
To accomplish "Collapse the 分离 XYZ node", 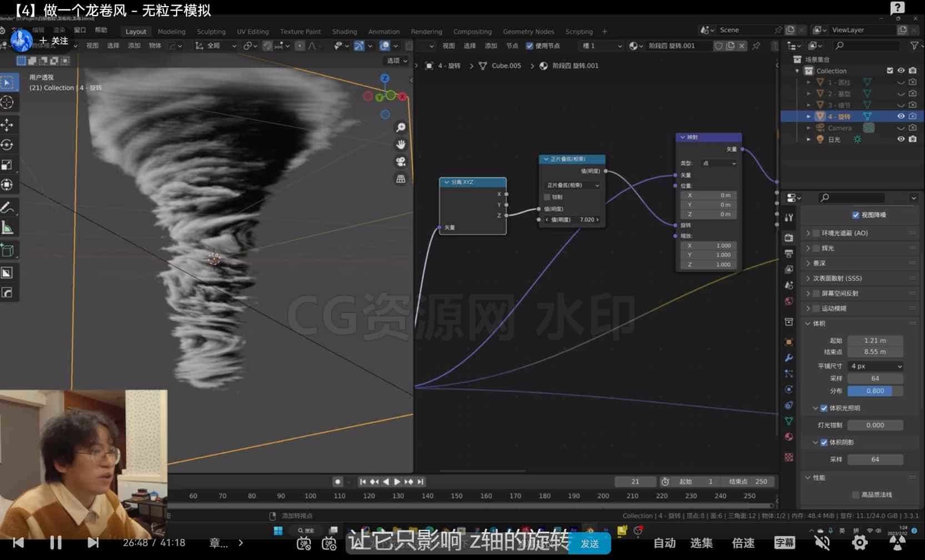I will [x=446, y=182].
